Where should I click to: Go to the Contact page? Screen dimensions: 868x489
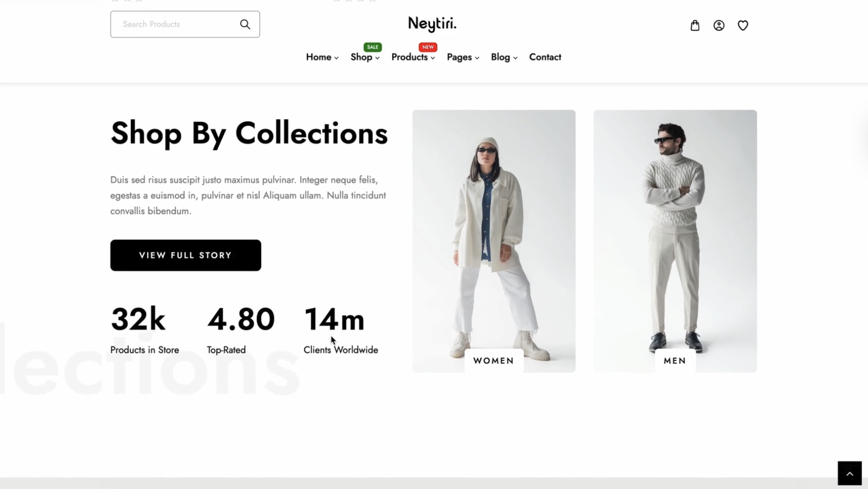(545, 57)
